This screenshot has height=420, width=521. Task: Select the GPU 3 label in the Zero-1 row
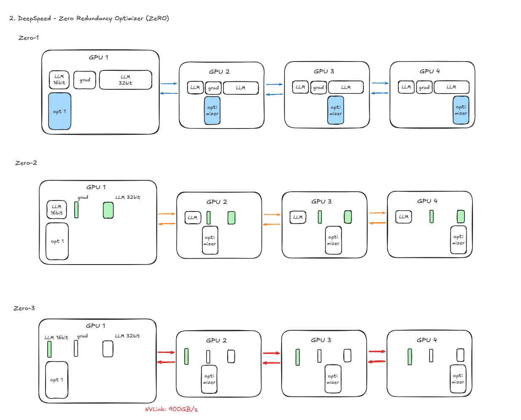pyautogui.click(x=324, y=71)
